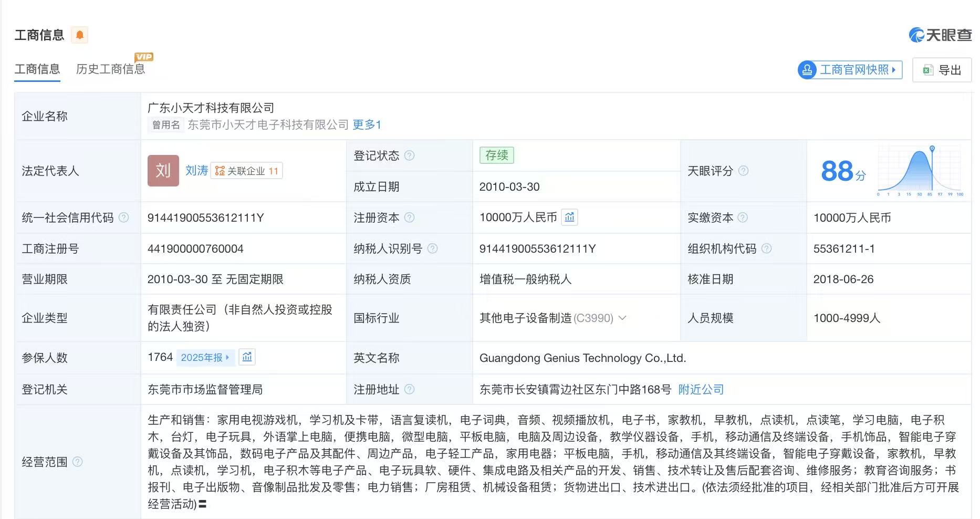Click industry value 其他电子设备制造 (C3990)
The image size is (980, 519).
point(546,318)
